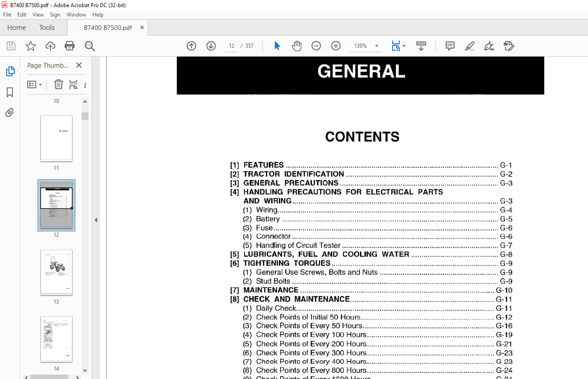This screenshot has height=379, width=588.
Task: Click the thumbnail panel scrollbar handle
Action: point(85,116)
